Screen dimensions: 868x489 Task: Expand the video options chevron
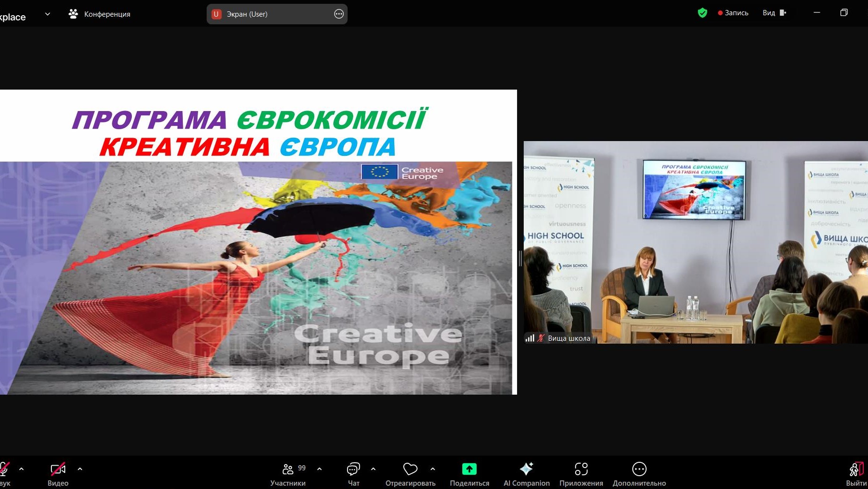[80, 469]
